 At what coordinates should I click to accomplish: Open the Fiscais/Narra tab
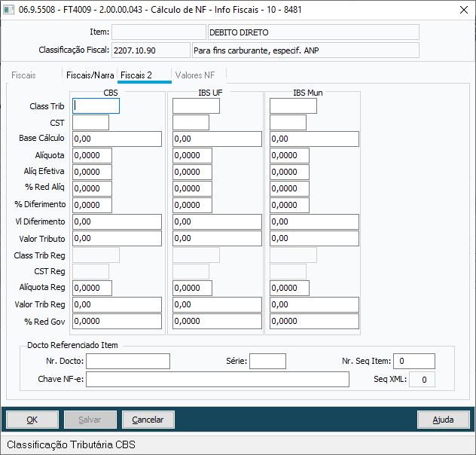pyautogui.click(x=90, y=75)
